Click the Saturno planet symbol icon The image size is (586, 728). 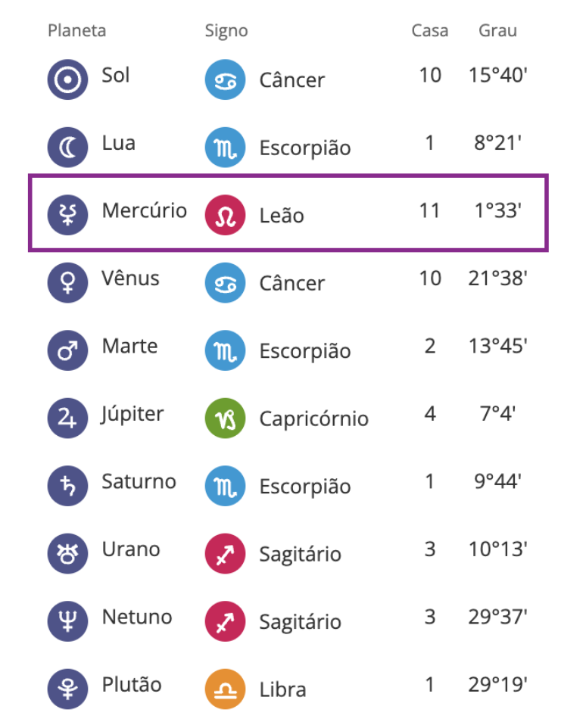[x=68, y=486]
